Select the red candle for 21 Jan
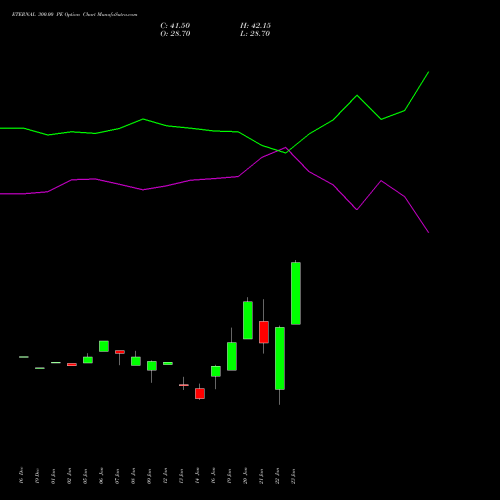 click(264, 332)
